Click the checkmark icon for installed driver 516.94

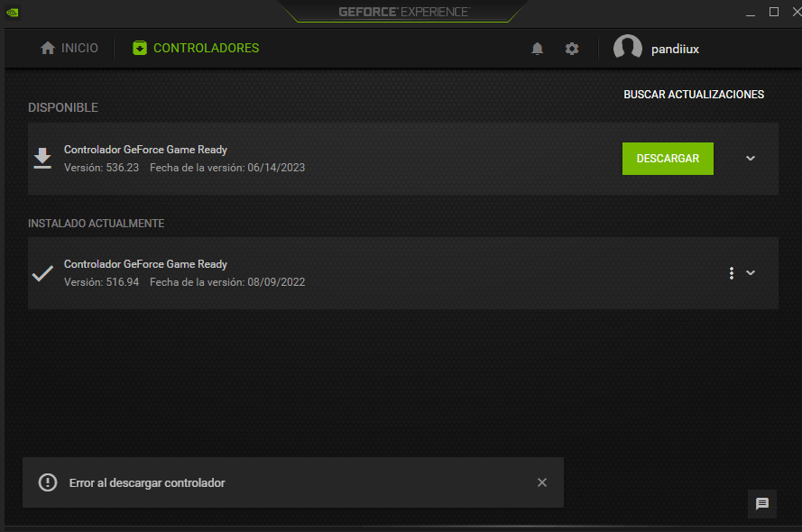point(42,273)
